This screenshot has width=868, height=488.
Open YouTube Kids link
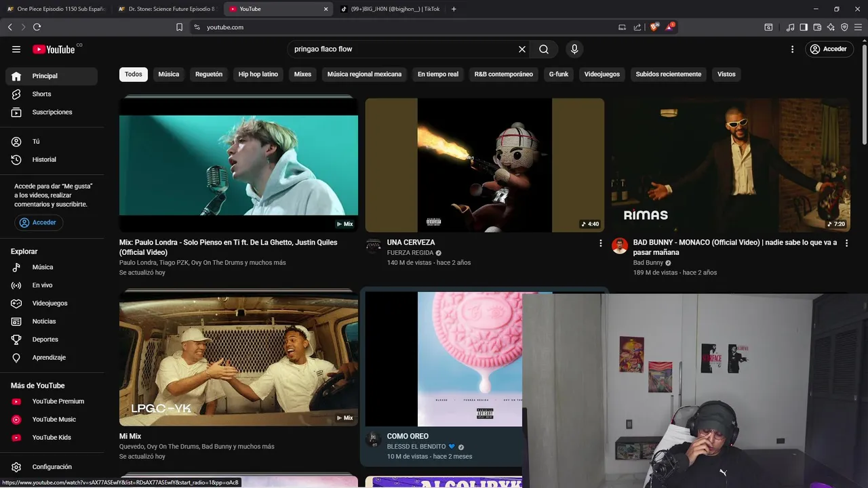[x=52, y=437]
